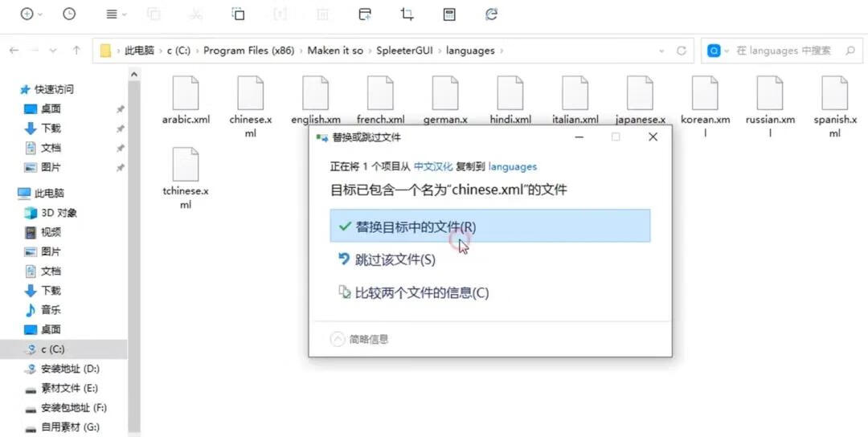The image size is (868, 437).
Task: Select the spanish.xml file icon
Action: [x=835, y=93]
